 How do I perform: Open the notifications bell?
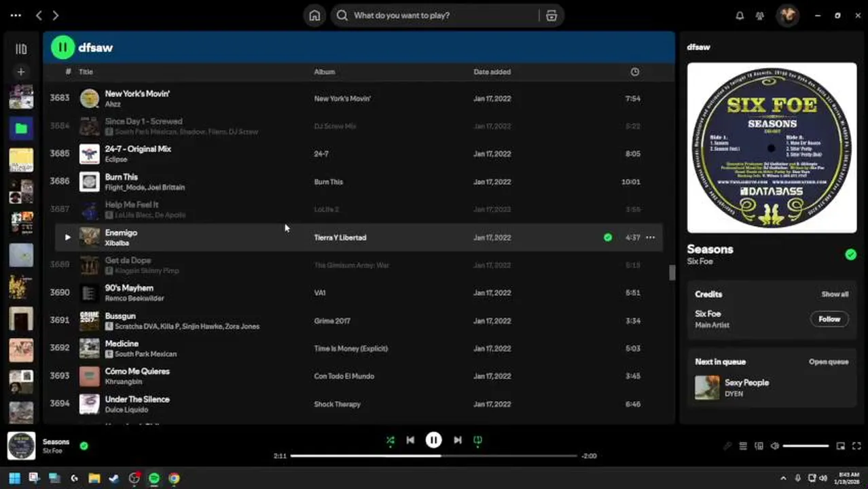coord(740,16)
